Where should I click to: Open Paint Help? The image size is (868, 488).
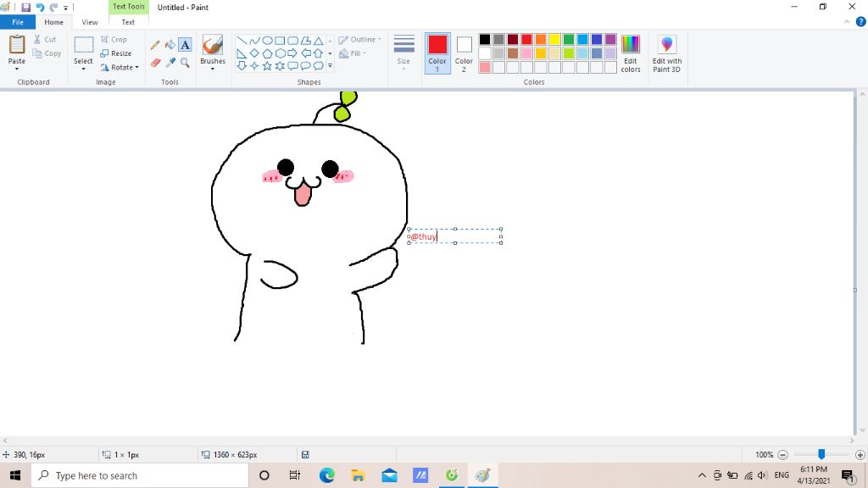pyautogui.click(x=861, y=22)
